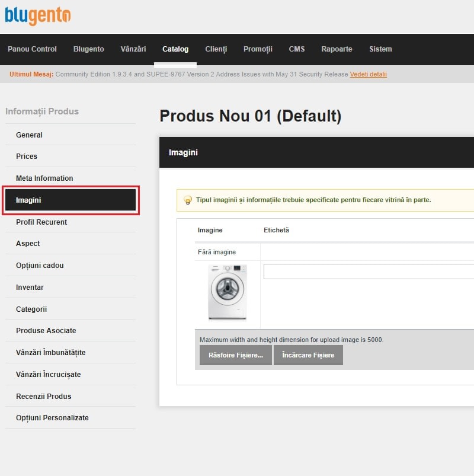Click the Blugento logo

[x=38, y=15]
